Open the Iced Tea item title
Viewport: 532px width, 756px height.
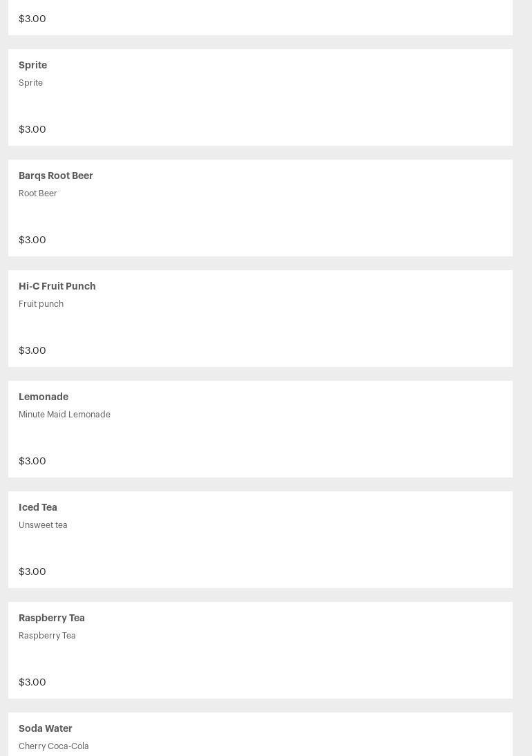pyautogui.click(x=38, y=507)
